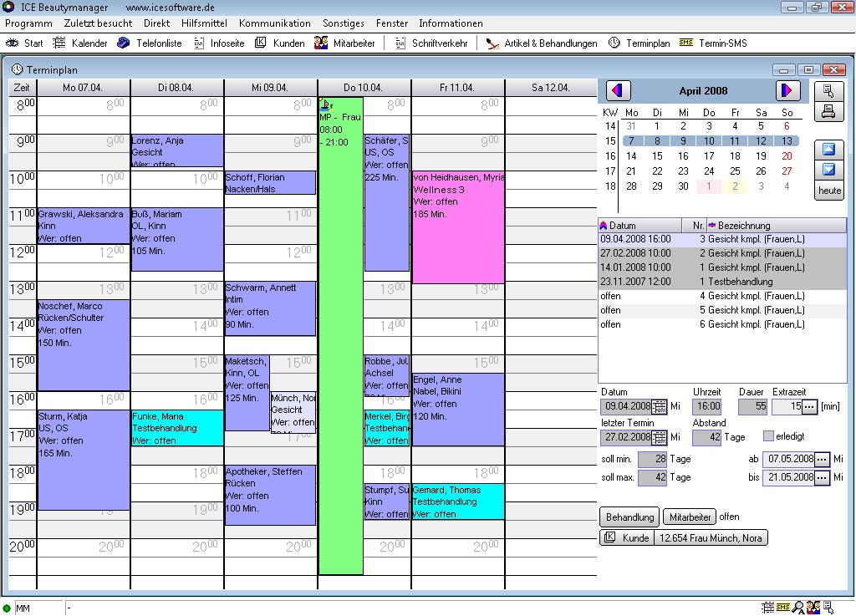Screen dimensions: 856x616
Task: Click the heute button
Action: pos(828,191)
